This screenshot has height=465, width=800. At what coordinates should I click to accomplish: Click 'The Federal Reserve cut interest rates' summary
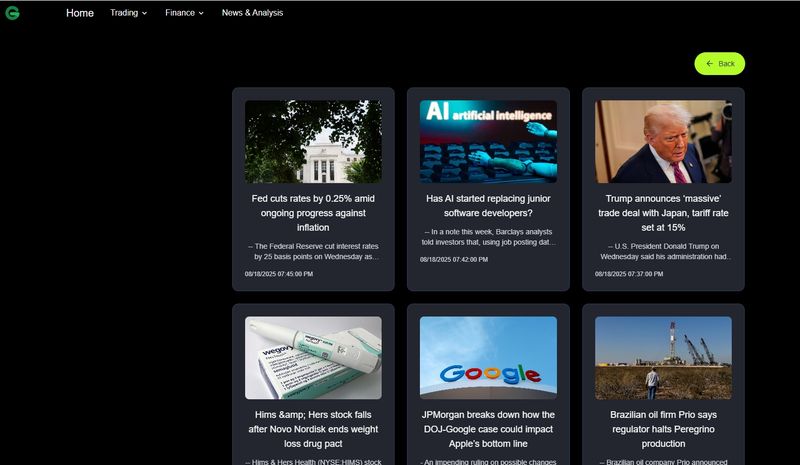tap(313, 252)
